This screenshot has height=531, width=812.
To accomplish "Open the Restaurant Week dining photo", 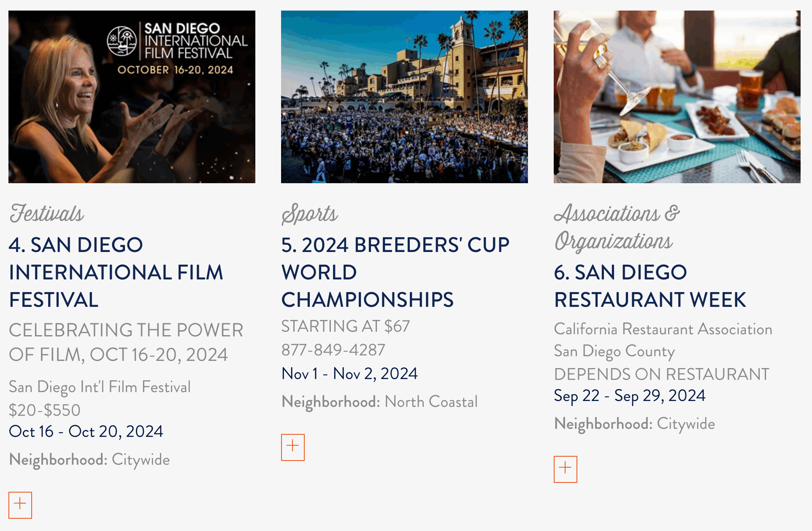I will click(x=677, y=97).
